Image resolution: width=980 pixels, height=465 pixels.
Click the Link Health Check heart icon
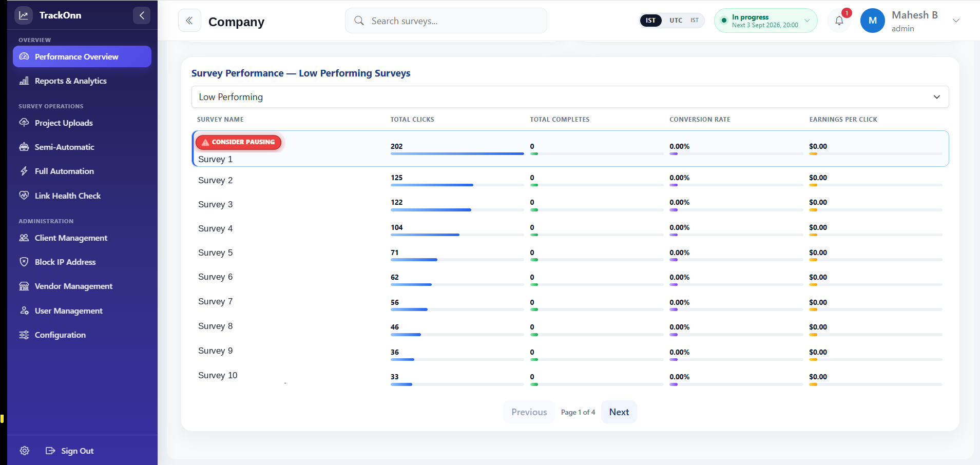[24, 196]
